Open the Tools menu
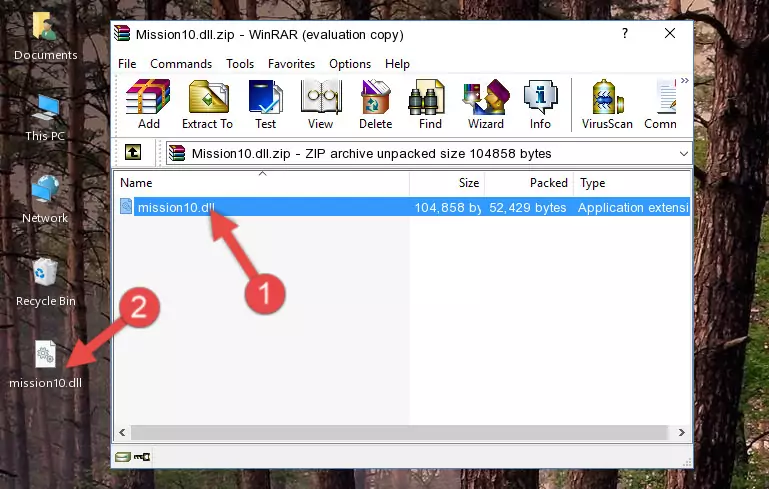Viewport: 769px width, 489px height. click(240, 64)
